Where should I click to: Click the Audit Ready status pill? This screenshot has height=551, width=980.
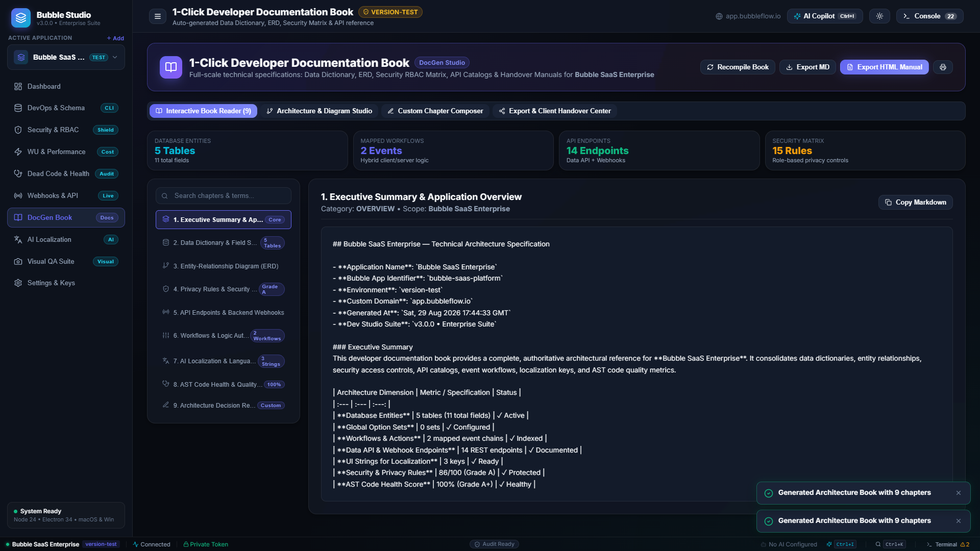(494, 544)
